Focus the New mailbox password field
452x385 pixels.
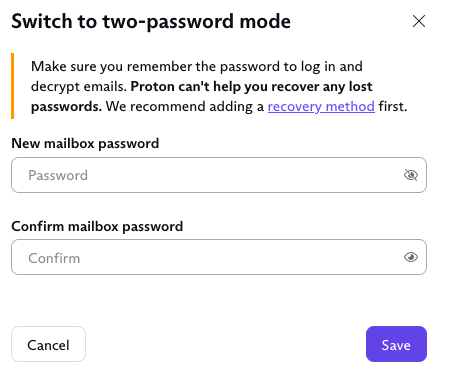(219, 175)
